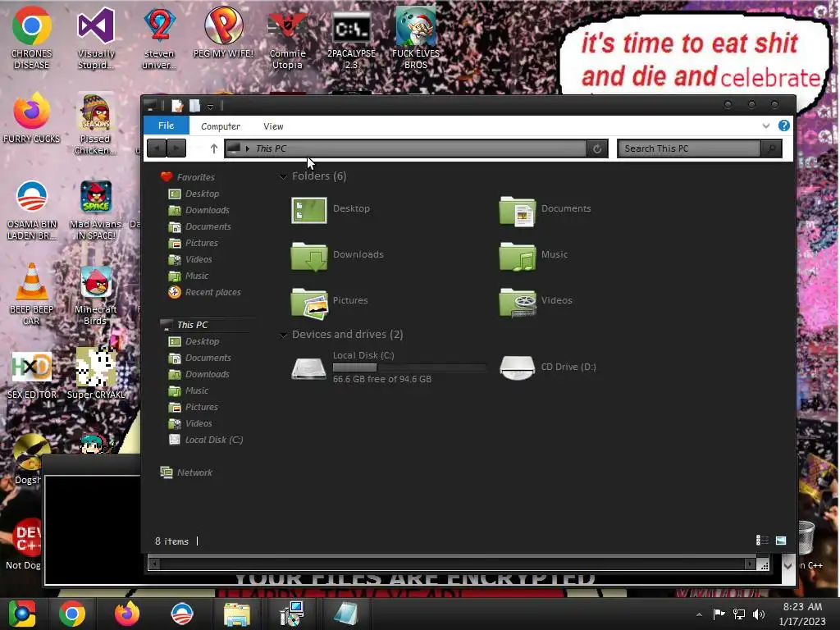This screenshot has width=840, height=630.
Task: Launch Firefox from the taskbar
Action: point(127,614)
